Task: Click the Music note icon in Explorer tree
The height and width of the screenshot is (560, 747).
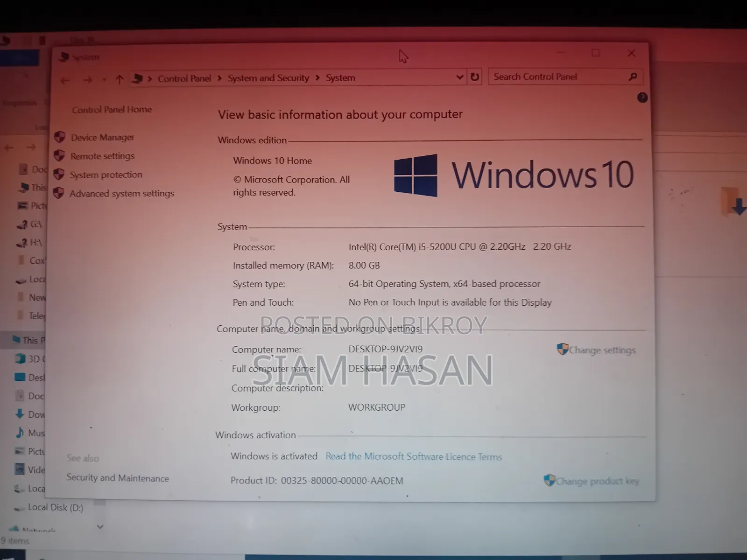Action: tap(20, 433)
